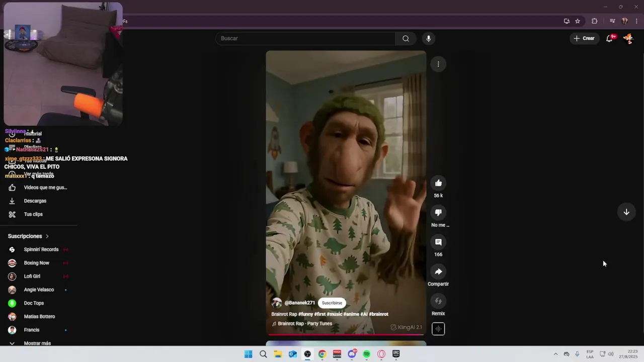Open the comments icon showing 166
Screen dimensions: 644x362
[x=438, y=242]
